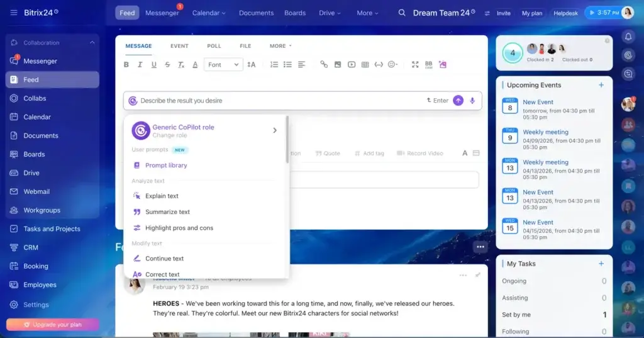Screen dimensions: 644x338
Task: Open the Helpdesk button
Action: pos(565,13)
